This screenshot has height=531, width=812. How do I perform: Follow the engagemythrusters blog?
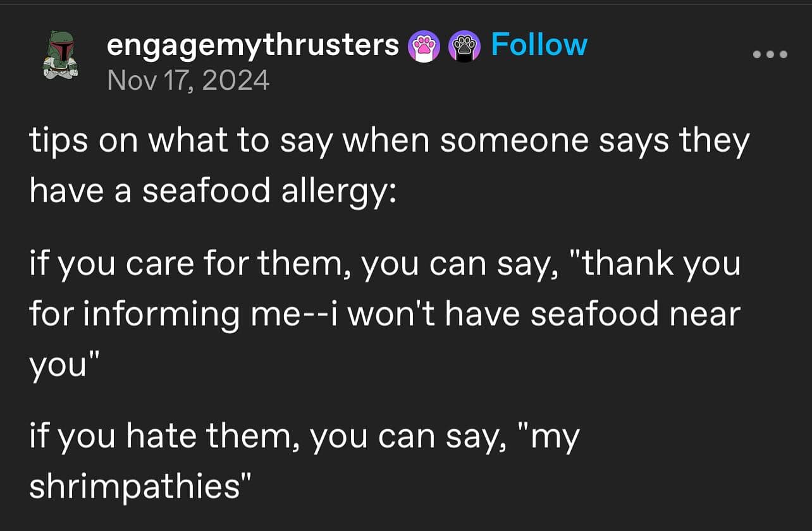(x=538, y=44)
